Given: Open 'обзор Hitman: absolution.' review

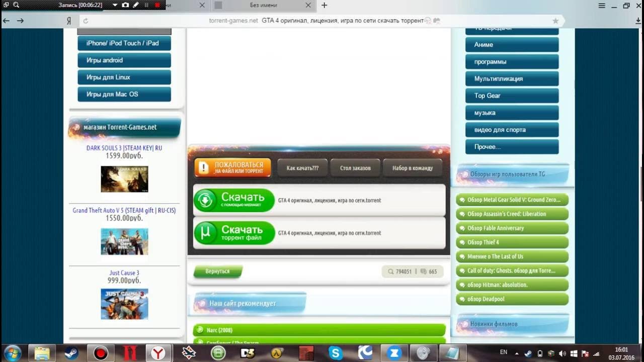Looking at the screenshot, I should pyautogui.click(x=512, y=285).
